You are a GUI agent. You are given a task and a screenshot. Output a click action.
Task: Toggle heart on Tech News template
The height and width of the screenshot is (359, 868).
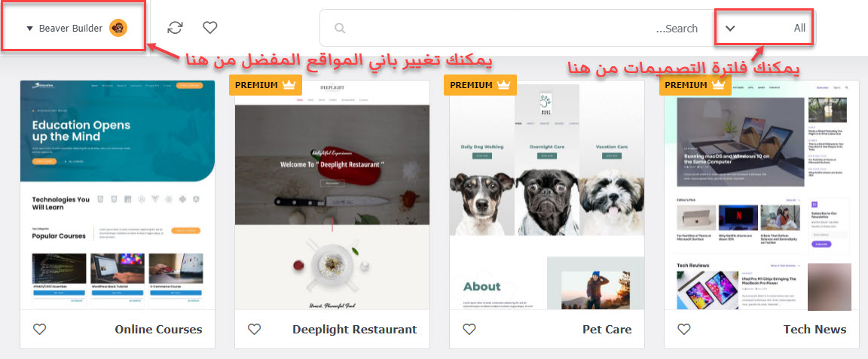tap(683, 329)
